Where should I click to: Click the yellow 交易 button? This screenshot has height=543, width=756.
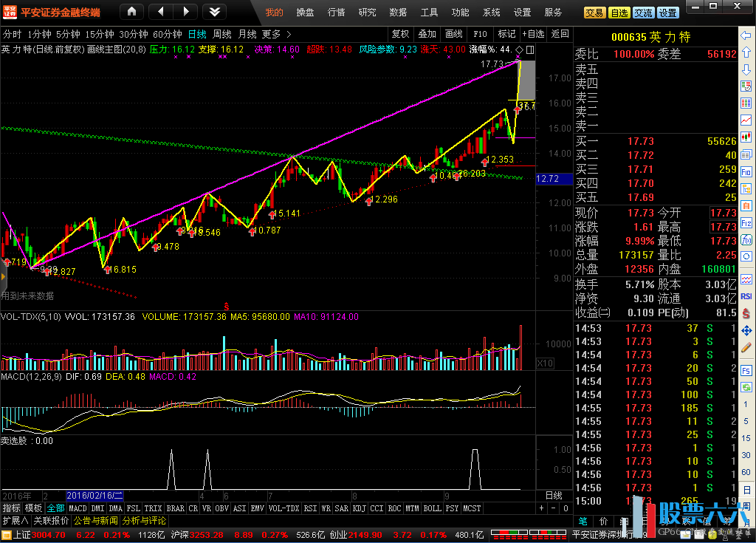tap(594, 13)
